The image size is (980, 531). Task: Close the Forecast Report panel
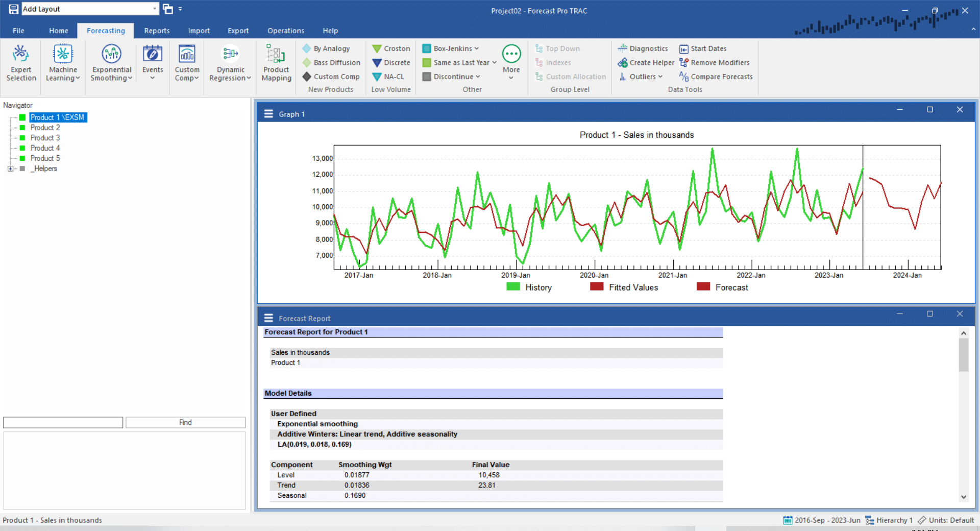coord(960,313)
